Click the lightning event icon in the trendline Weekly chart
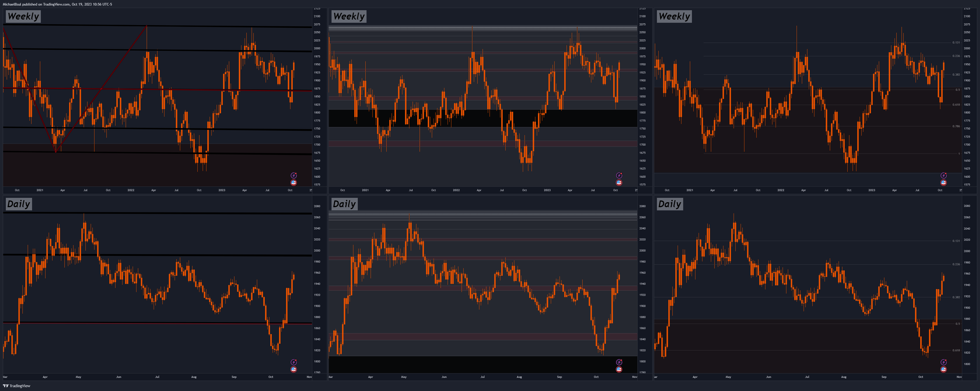Screen dimensions: 980x391 (x=294, y=175)
